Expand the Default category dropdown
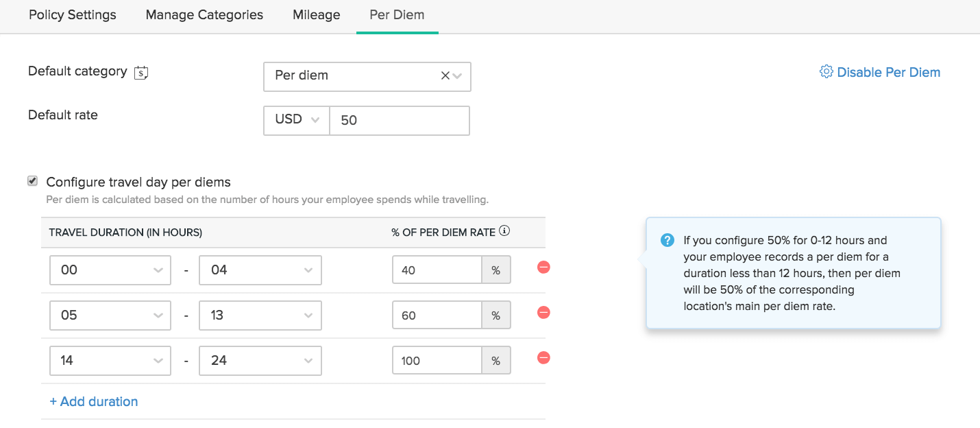The image size is (980, 428). (458, 76)
